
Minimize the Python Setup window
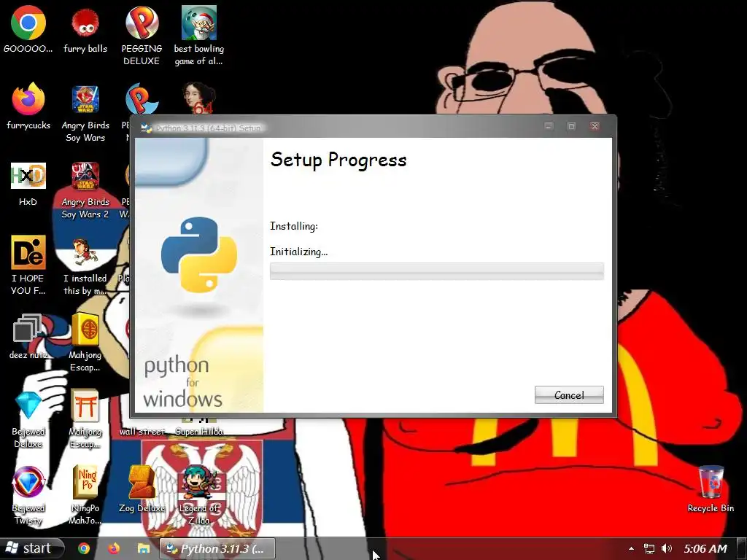pos(549,126)
